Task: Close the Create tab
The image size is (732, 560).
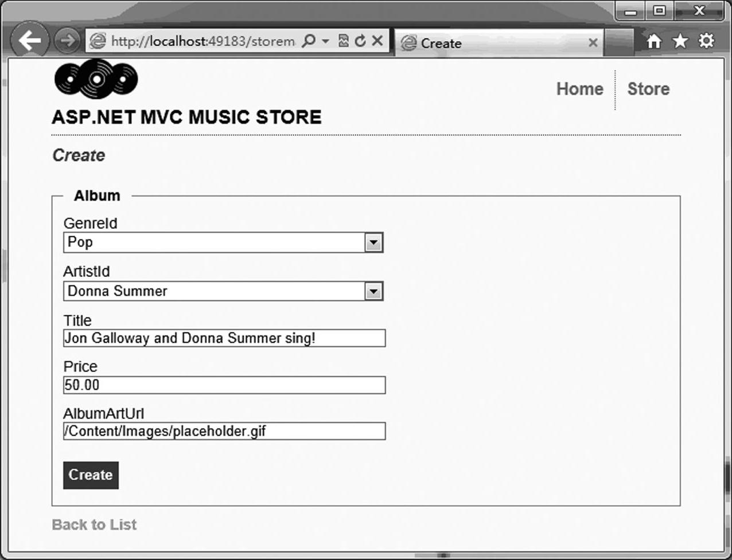Action: [x=593, y=42]
